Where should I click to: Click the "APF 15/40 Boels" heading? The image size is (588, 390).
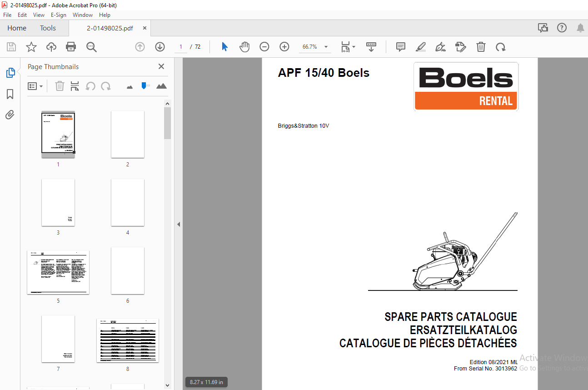click(324, 73)
